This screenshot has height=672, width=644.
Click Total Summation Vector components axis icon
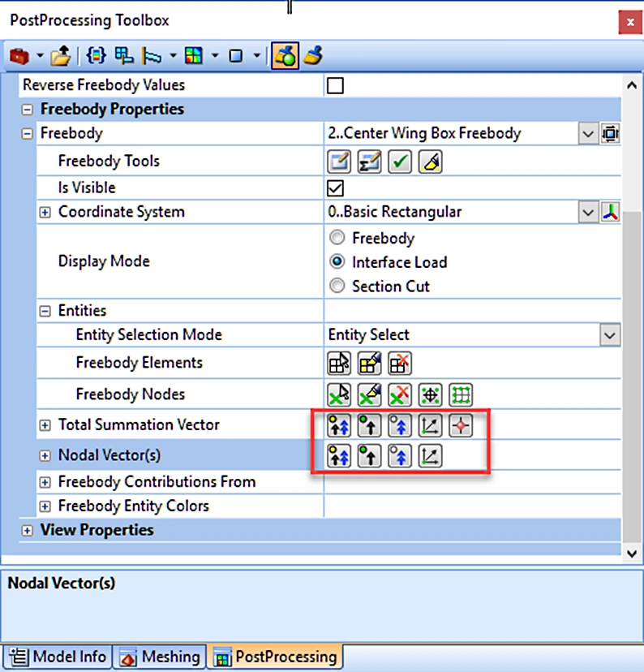point(431,425)
